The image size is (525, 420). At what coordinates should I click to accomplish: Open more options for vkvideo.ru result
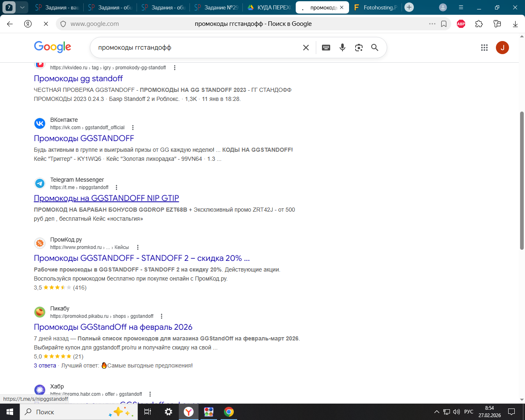pos(175,68)
